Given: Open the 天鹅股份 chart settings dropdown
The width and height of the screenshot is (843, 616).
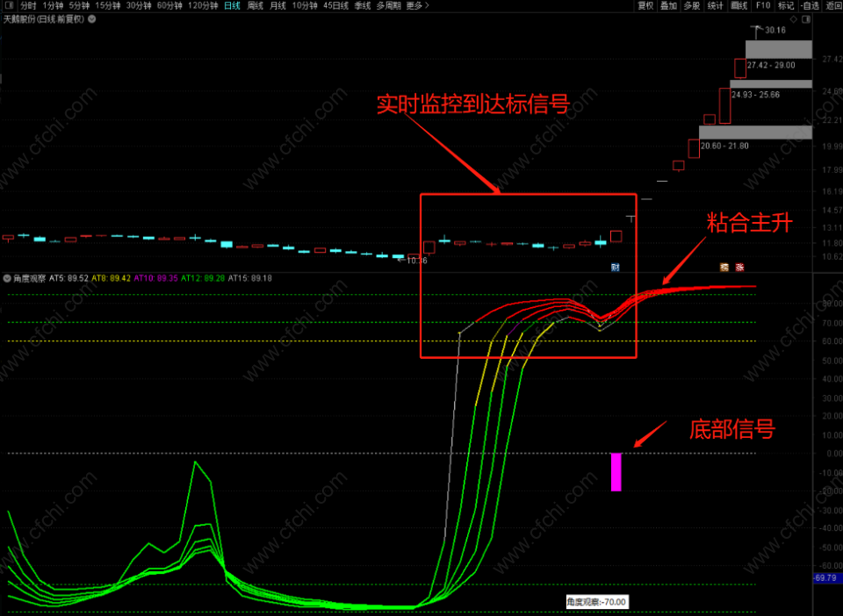Looking at the screenshot, I should [x=92, y=18].
